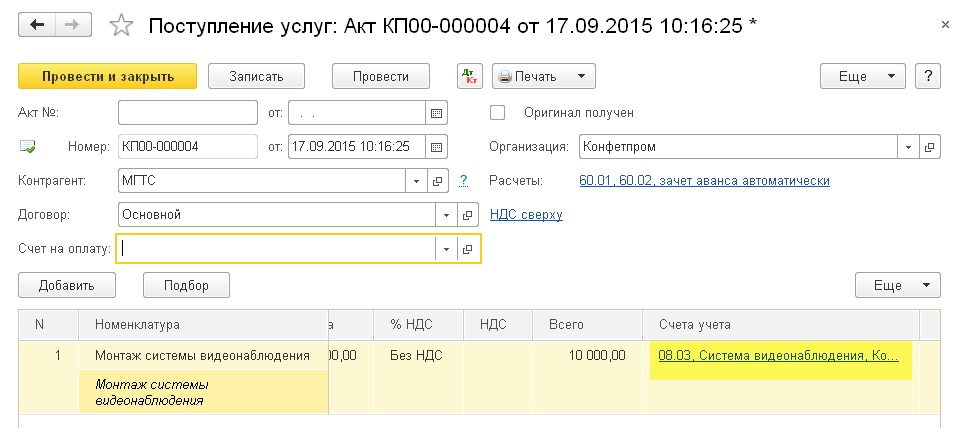Focus the Счет на оплату input field
974x441 pixels.
coord(277,249)
